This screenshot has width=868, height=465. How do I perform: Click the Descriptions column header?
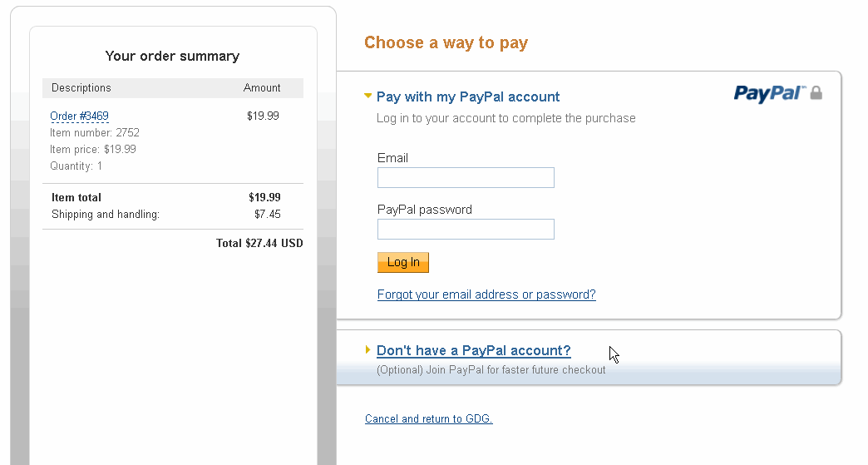81,87
